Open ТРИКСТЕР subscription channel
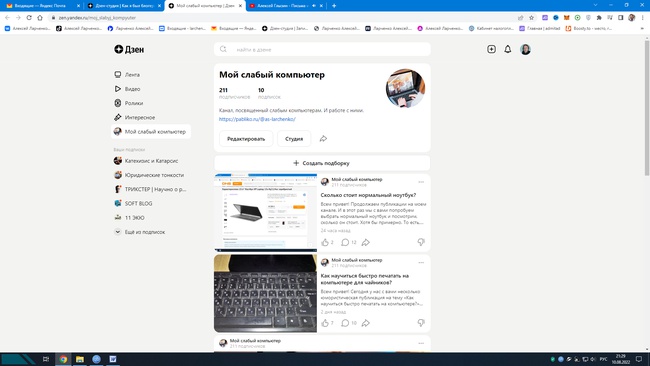Viewport: 650px width, 366px height. click(150, 189)
